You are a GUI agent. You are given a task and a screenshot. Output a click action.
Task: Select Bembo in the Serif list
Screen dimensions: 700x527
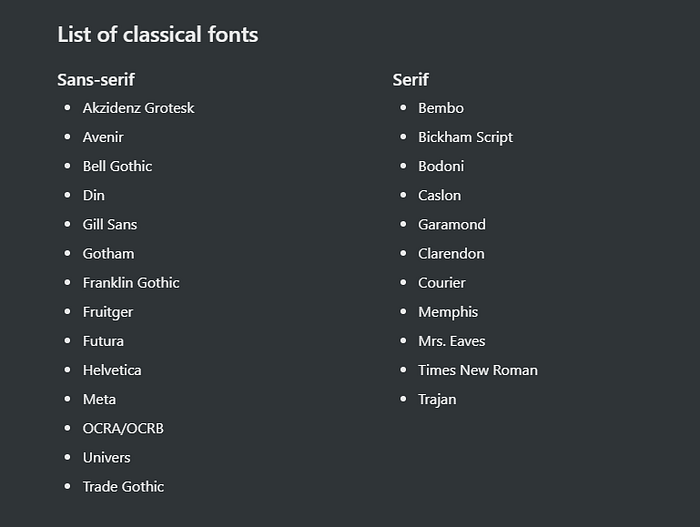pos(441,108)
